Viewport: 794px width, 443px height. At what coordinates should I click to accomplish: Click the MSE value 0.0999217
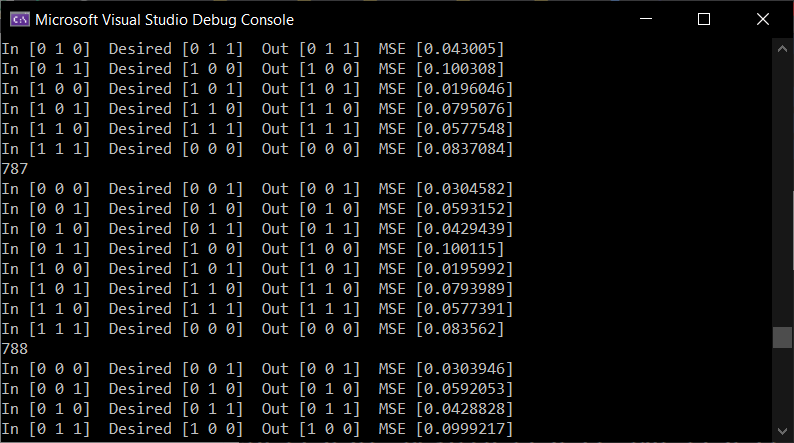click(464, 429)
